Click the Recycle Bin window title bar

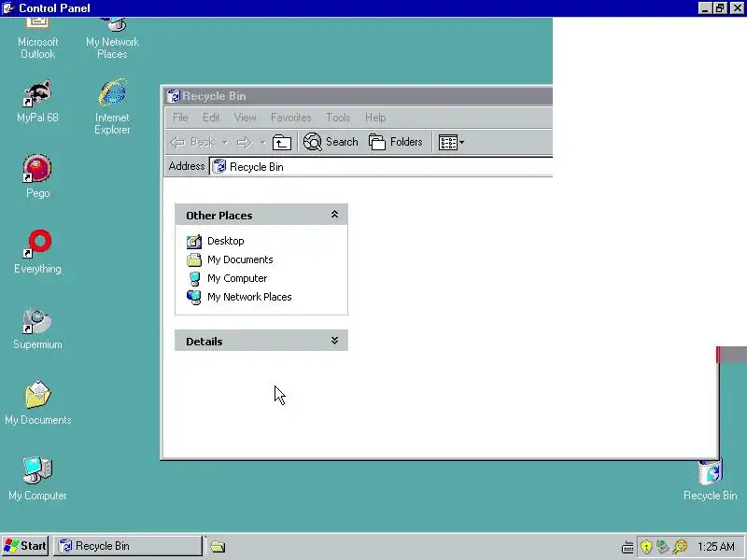[359, 96]
